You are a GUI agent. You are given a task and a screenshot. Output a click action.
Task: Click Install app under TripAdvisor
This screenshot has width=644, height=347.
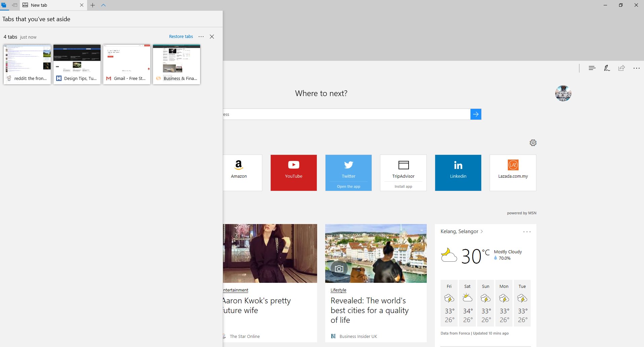(403, 186)
